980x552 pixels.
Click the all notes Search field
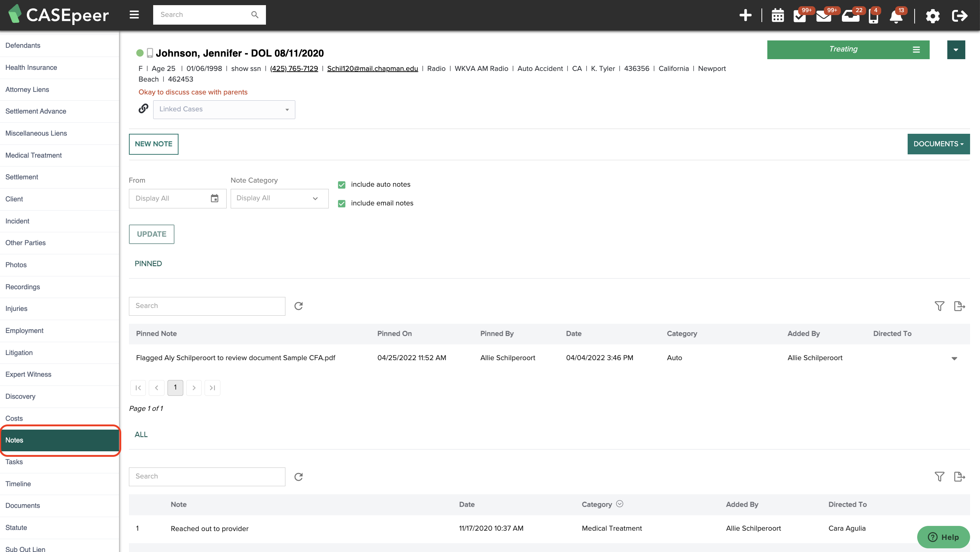click(207, 477)
